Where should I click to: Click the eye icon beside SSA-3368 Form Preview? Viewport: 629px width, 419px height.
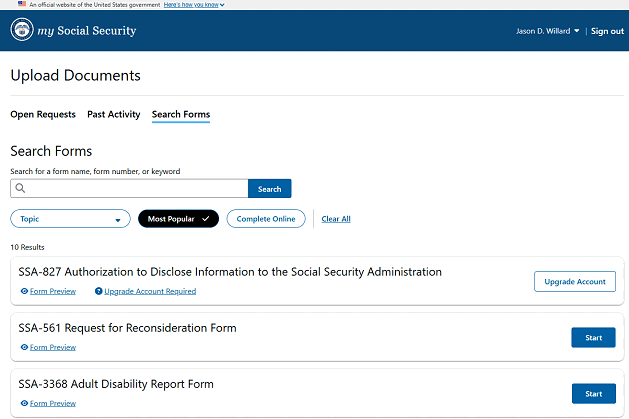[x=24, y=404]
